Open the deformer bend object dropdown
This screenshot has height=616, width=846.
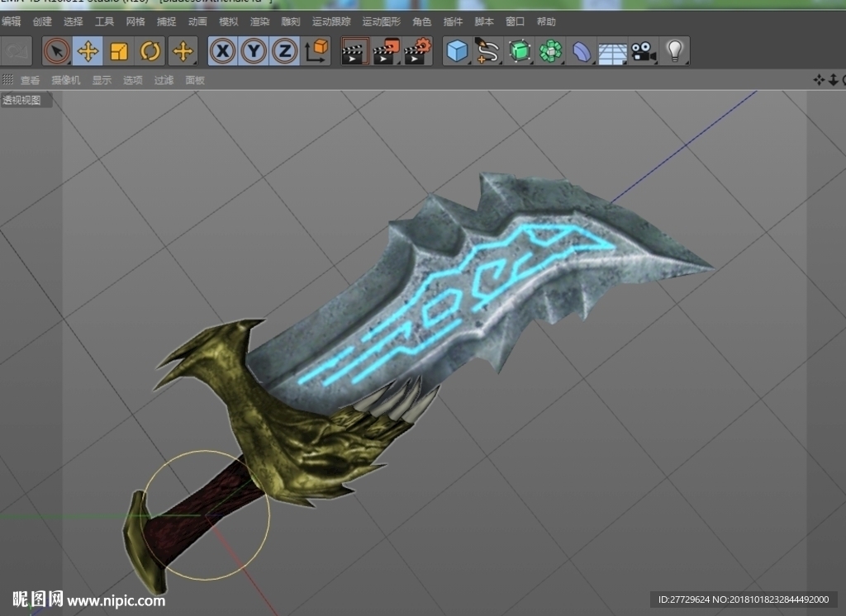click(581, 52)
